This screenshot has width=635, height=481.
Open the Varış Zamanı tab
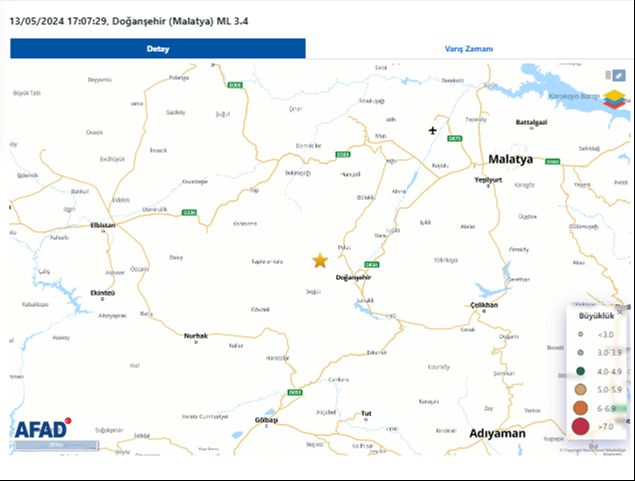coord(468,48)
